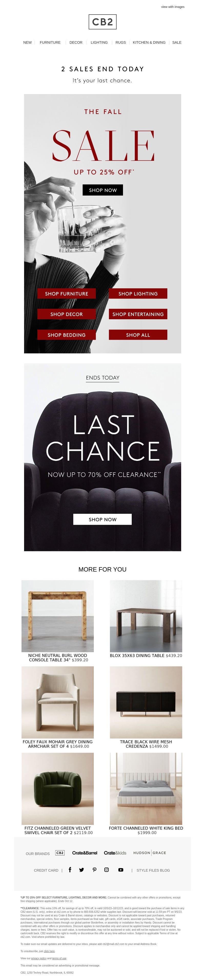The image size is (205, 980).
Task: Click Shop Now on clearance banner
Action: (102, 519)
